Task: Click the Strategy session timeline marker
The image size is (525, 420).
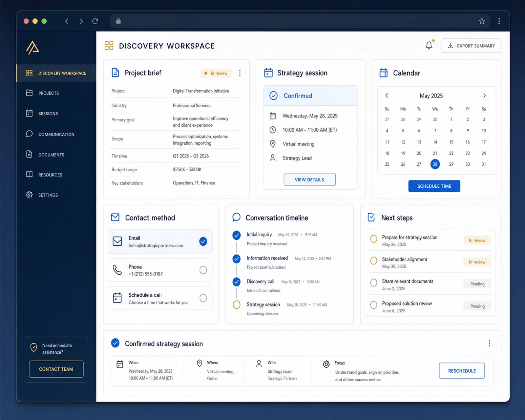Action: click(x=236, y=304)
